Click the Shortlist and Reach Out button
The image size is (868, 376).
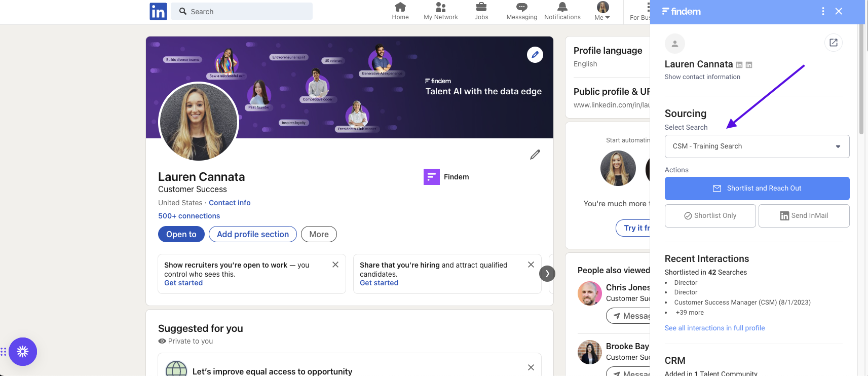pyautogui.click(x=757, y=189)
